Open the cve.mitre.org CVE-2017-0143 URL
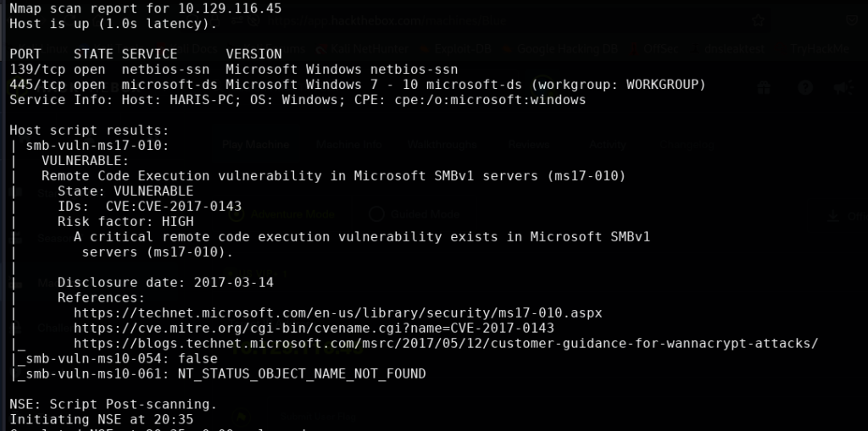Image resolution: width=868 pixels, height=431 pixels. point(314,328)
